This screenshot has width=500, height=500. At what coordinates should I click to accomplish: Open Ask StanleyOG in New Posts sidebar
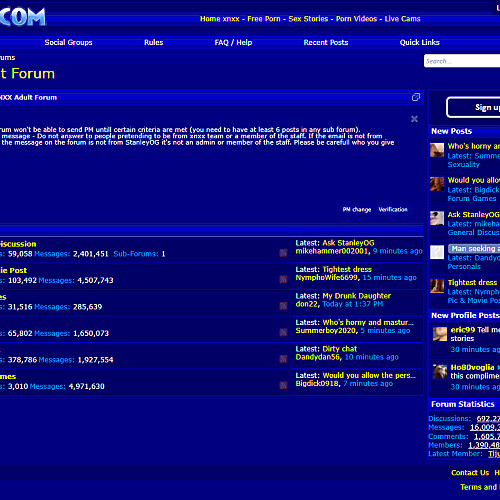[474, 214]
